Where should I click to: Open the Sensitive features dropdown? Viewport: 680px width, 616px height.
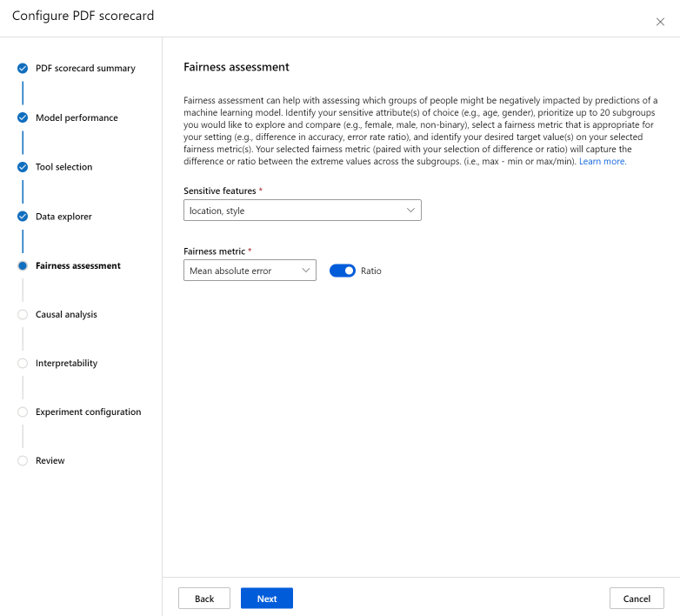[302, 211]
